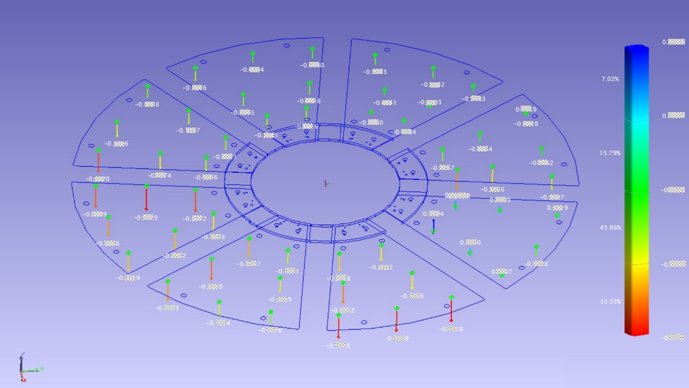Click the -0.xx4 deviation label in top segment
Image resolution: width=689 pixels, height=388 pixels.
(252, 69)
